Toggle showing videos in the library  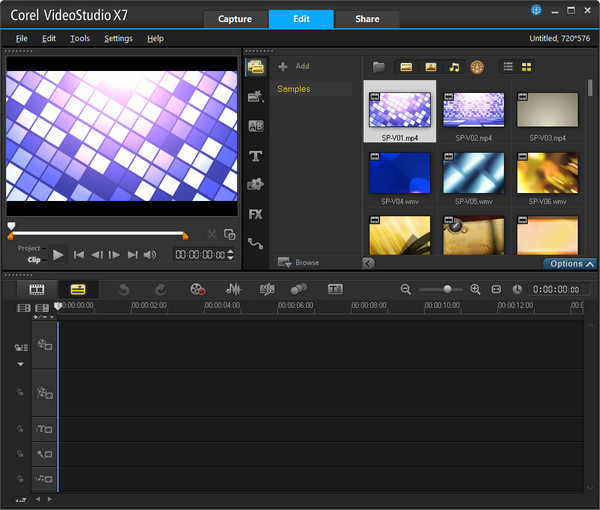tap(406, 67)
